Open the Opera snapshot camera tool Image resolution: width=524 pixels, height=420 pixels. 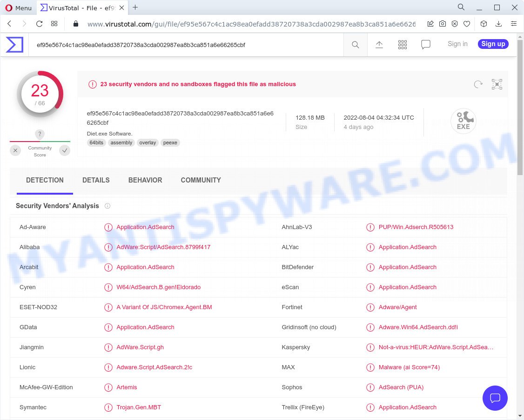click(x=443, y=23)
